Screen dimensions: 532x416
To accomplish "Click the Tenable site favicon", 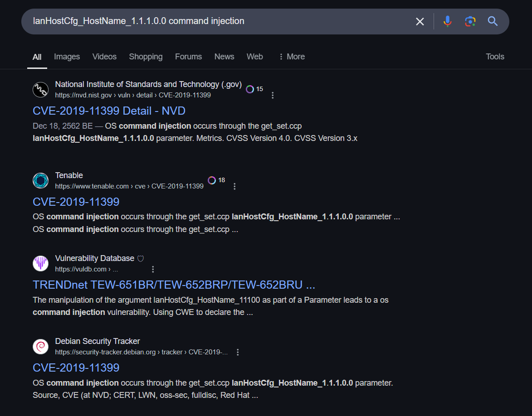I will (40, 180).
